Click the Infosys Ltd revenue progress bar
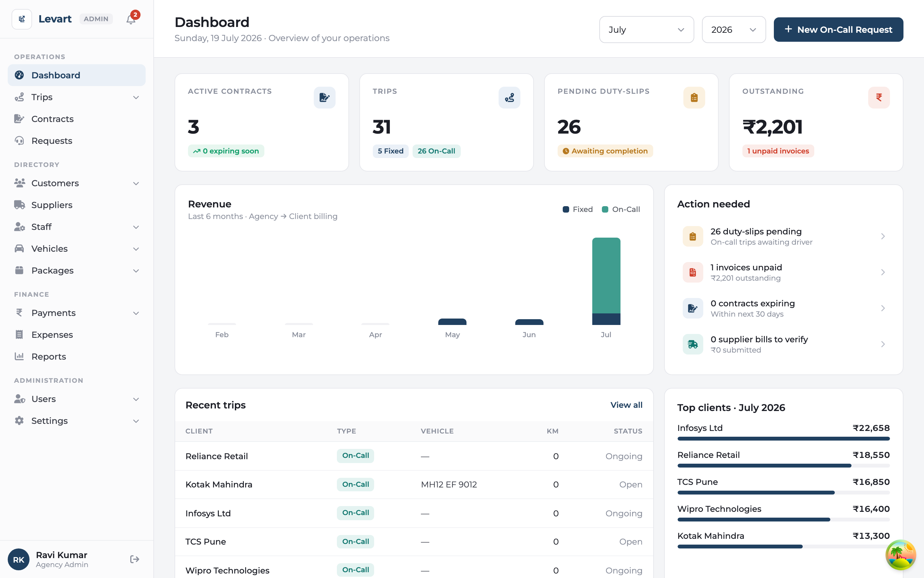This screenshot has height=578, width=924. 783,438
